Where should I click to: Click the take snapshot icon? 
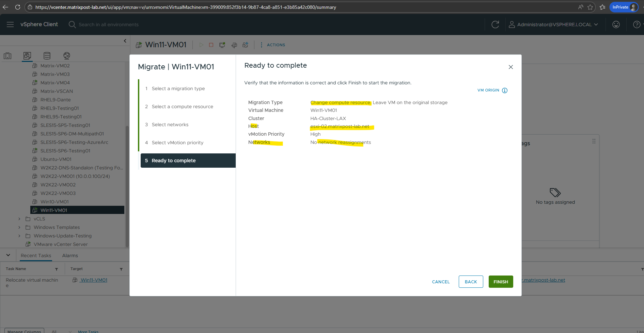pyautogui.click(x=245, y=45)
